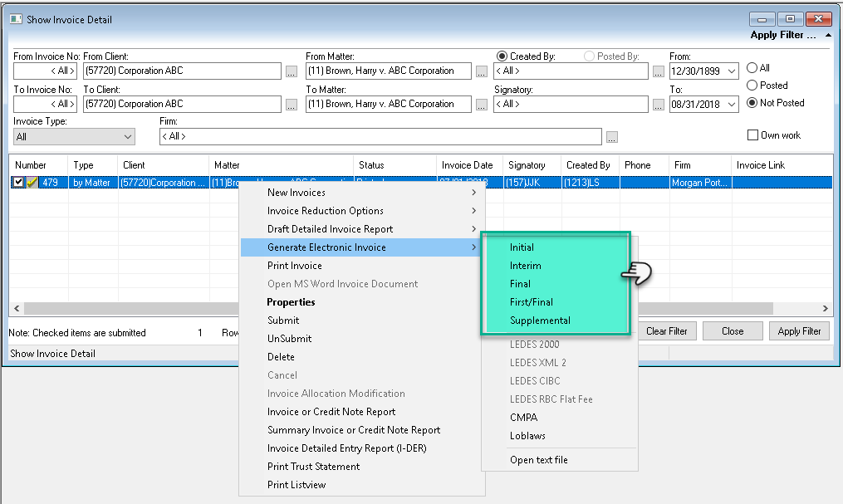This screenshot has width=843, height=504.
Task: Expand Draft Detailed Invoice Report submenu
Action: (362, 229)
